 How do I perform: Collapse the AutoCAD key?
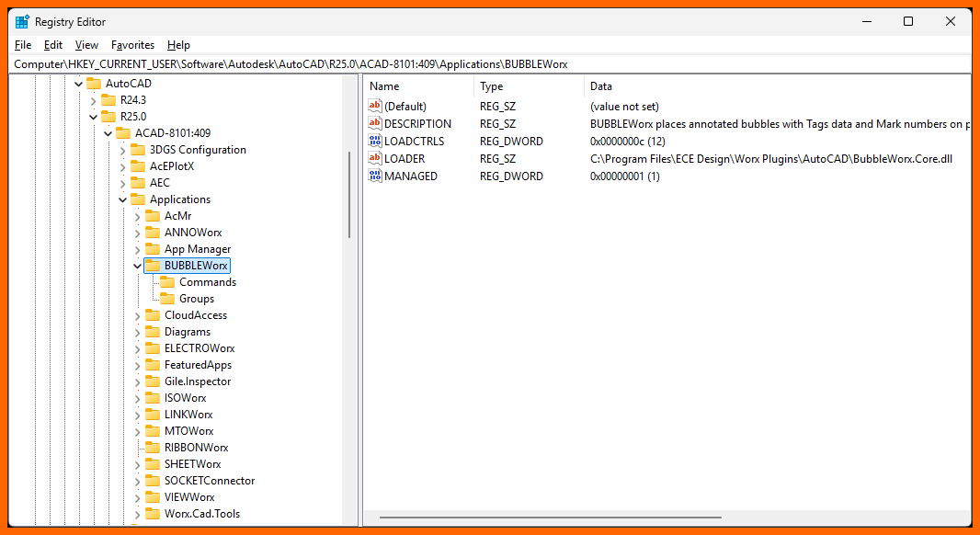[x=79, y=84]
